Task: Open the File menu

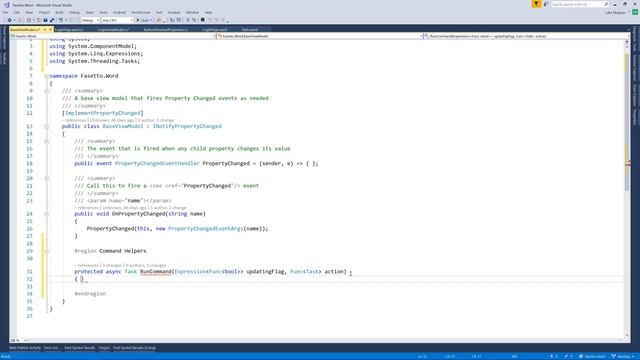Action: click(x=5, y=13)
